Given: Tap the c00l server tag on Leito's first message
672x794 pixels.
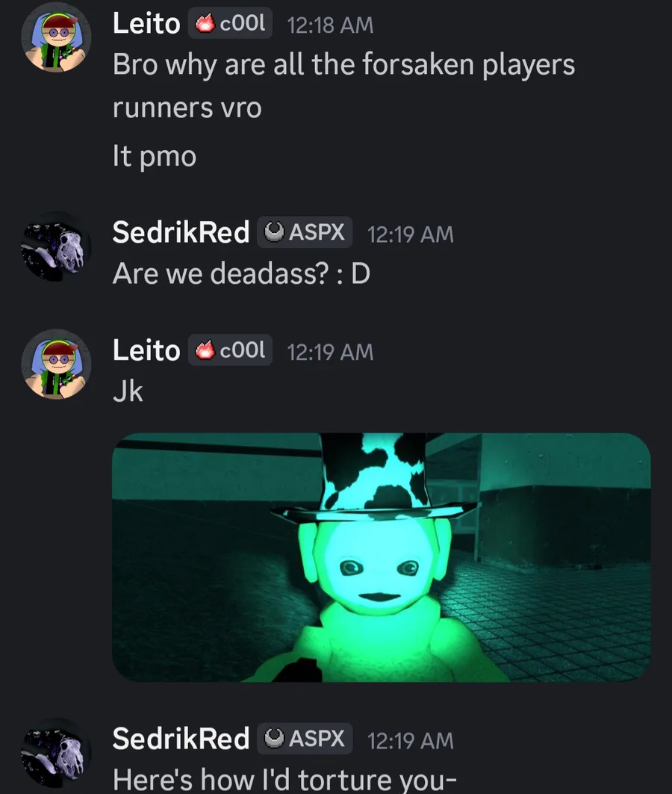Looking at the screenshot, I should tap(230, 23).
